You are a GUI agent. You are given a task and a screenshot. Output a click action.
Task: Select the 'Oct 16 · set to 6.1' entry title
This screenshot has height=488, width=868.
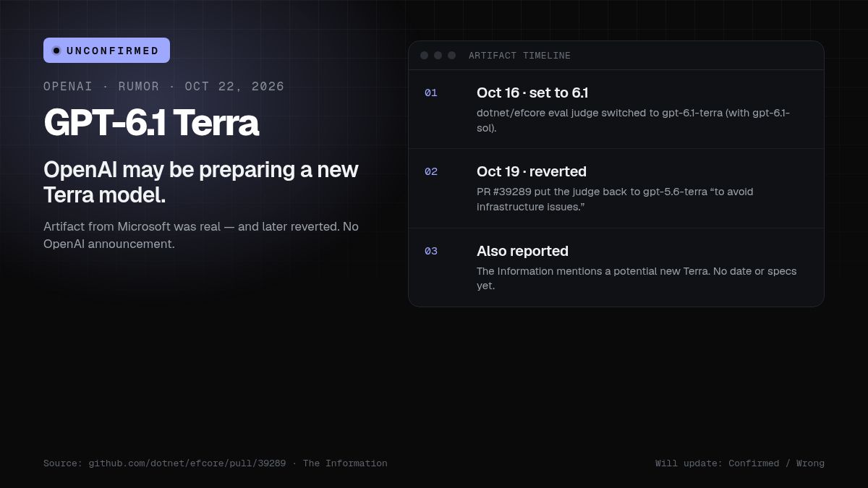click(532, 93)
